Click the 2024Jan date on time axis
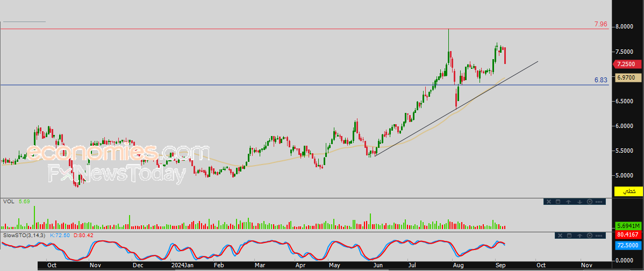The height and width of the screenshot is (271, 644). (x=182, y=265)
